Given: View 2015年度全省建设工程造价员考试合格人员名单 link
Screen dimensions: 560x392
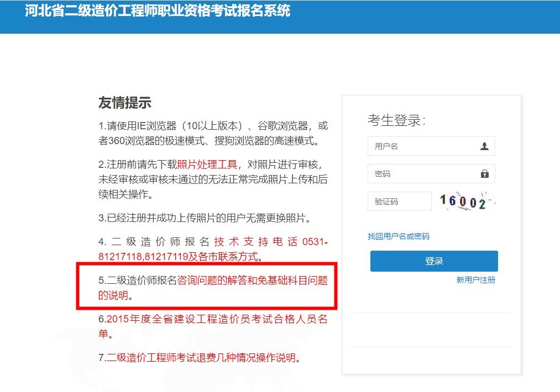Looking at the screenshot, I should coord(217,319).
